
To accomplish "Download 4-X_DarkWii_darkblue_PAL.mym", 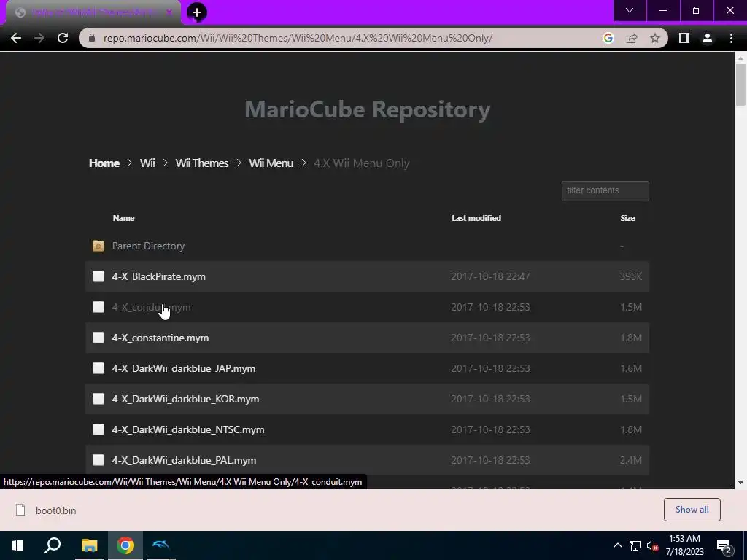I will click(x=184, y=461).
